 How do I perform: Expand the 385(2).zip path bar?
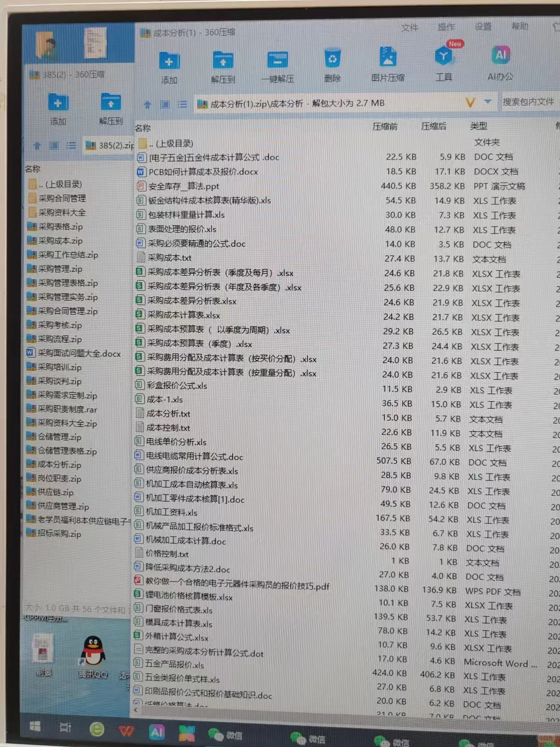pos(110,146)
